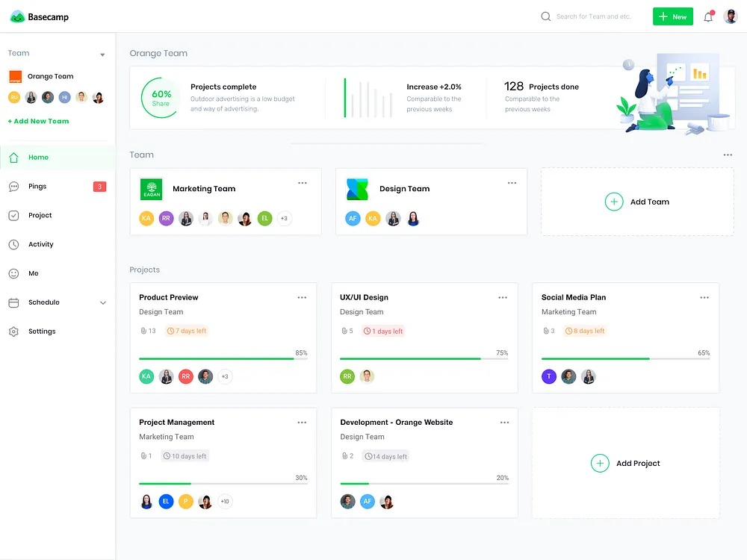The height and width of the screenshot is (560, 747).
Task: Open Settings in sidebar
Action: coord(58,332)
